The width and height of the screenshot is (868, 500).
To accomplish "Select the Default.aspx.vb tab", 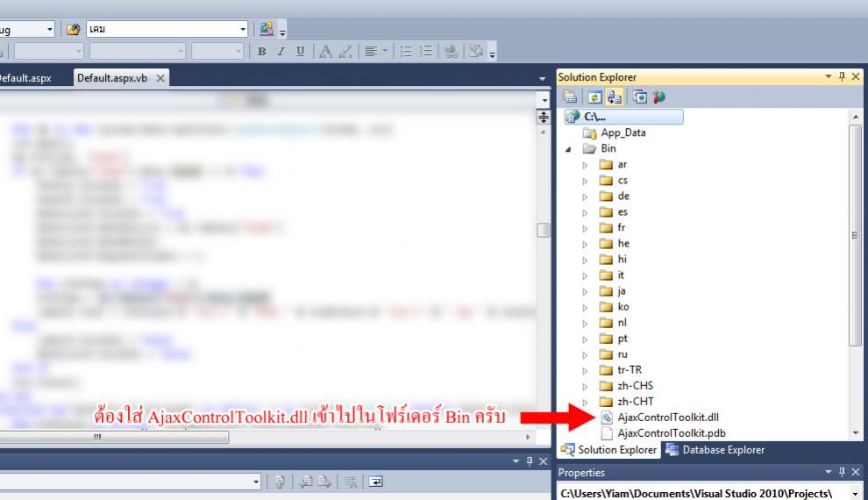I will click(112, 78).
